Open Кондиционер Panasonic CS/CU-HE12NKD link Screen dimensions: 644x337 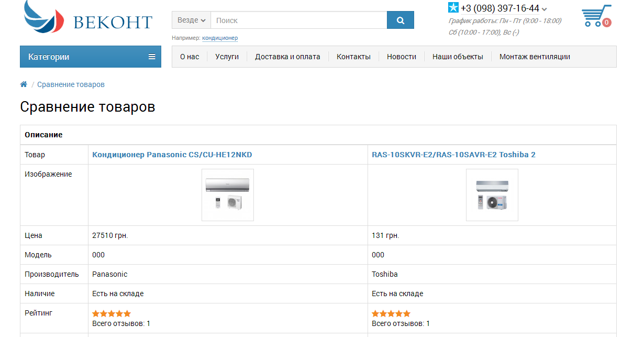pyautogui.click(x=172, y=155)
